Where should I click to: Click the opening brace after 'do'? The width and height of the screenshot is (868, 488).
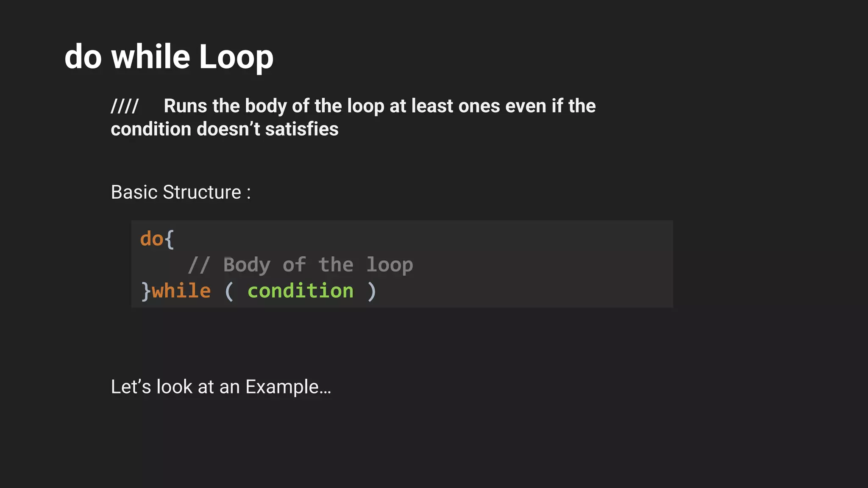pyautogui.click(x=169, y=240)
